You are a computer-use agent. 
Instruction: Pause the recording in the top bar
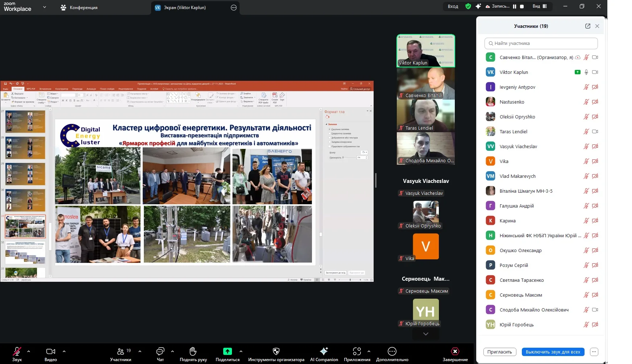(x=515, y=7)
